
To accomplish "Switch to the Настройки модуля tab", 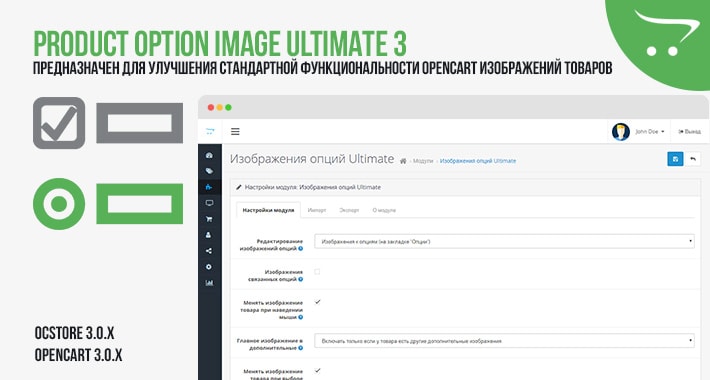I will click(268, 210).
